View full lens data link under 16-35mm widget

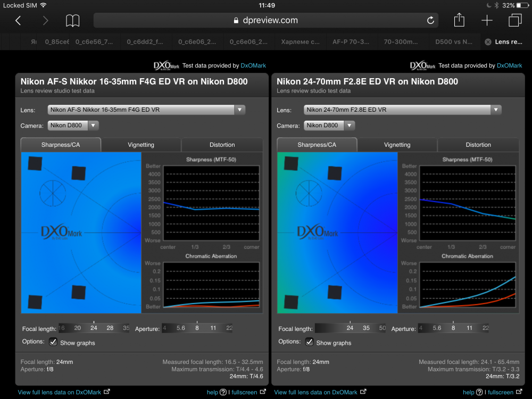60,392
